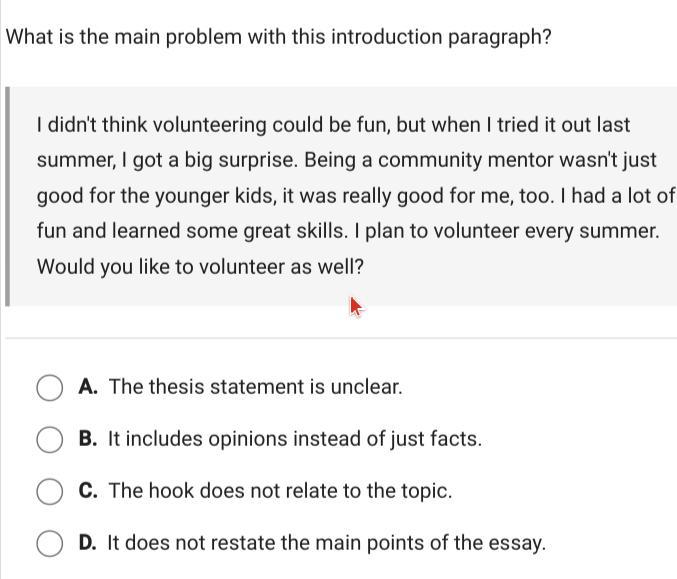Select the radio button for option A
This screenshot has height=579, width=677.
[x=50, y=387]
